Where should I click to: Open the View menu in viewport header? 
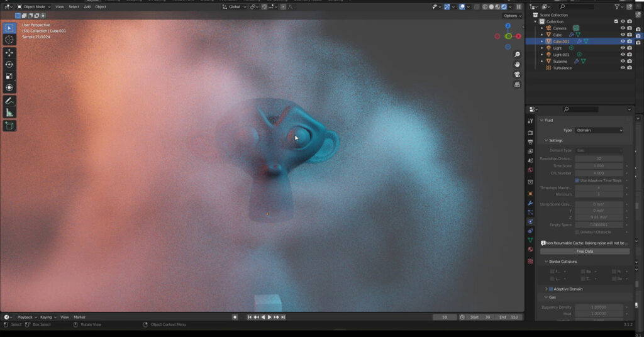[60, 7]
